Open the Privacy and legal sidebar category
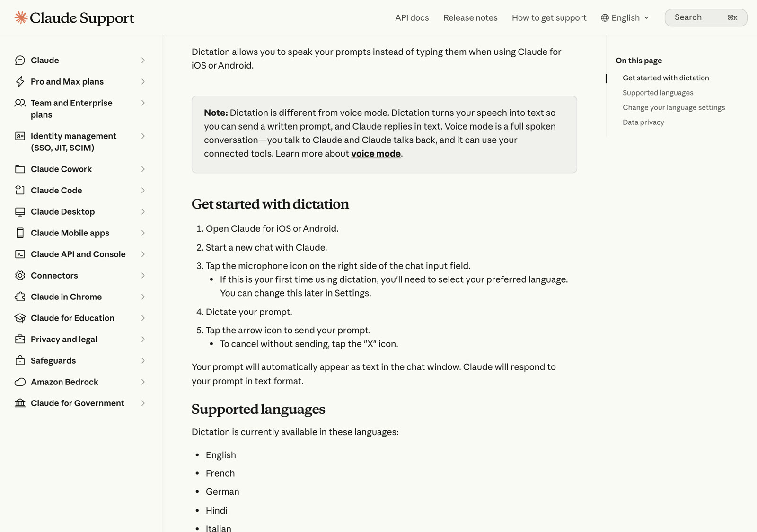The height and width of the screenshot is (532, 757). tap(80, 339)
